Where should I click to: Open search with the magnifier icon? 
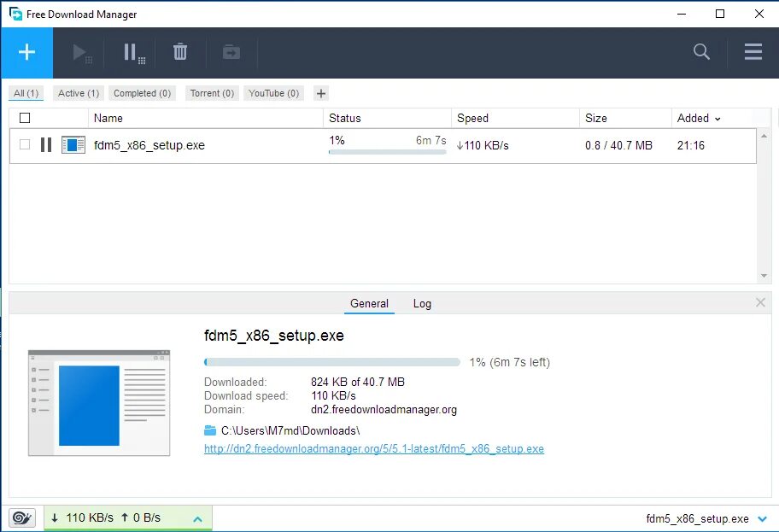[x=701, y=51]
